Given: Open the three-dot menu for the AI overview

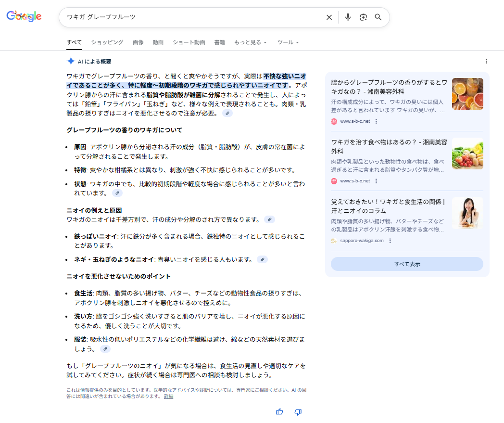Looking at the screenshot, I should pyautogui.click(x=486, y=61).
